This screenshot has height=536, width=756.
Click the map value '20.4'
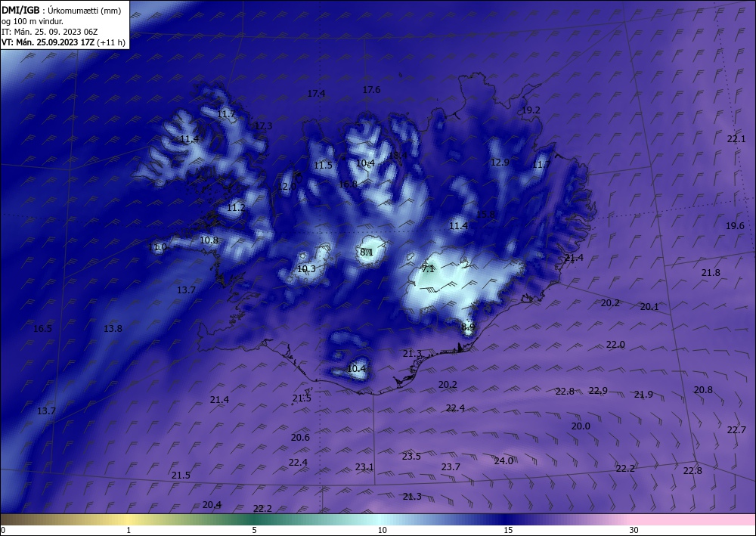point(212,505)
